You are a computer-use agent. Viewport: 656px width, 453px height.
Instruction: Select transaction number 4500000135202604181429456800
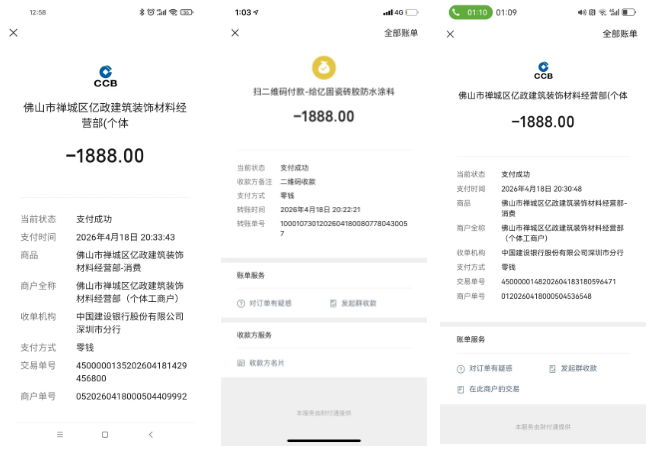click(x=131, y=372)
